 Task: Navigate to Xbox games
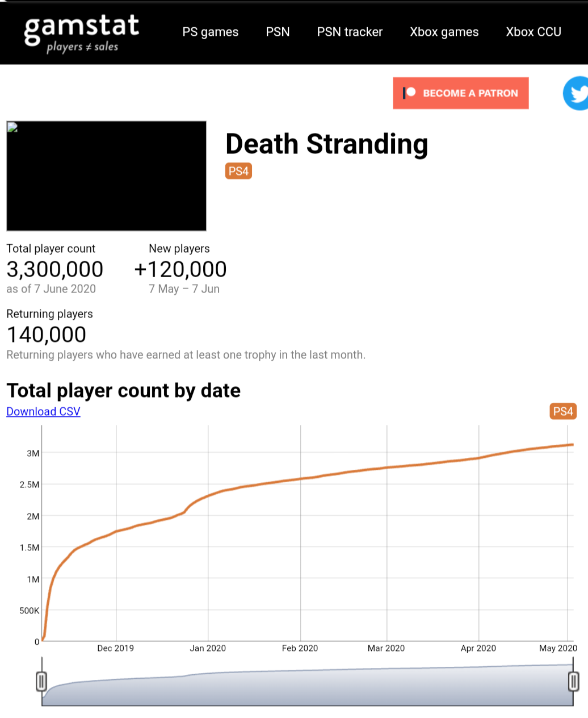click(444, 32)
